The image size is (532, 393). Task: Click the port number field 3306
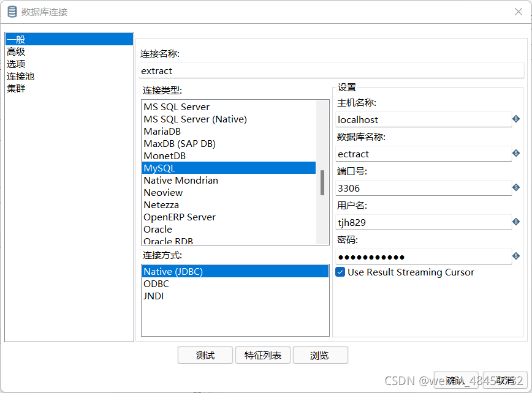(424, 188)
